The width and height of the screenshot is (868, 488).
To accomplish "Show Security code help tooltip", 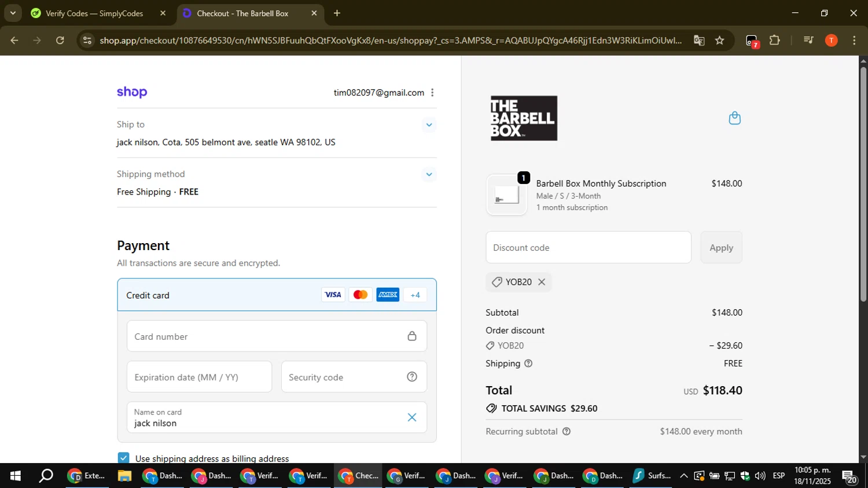I will [412, 377].
